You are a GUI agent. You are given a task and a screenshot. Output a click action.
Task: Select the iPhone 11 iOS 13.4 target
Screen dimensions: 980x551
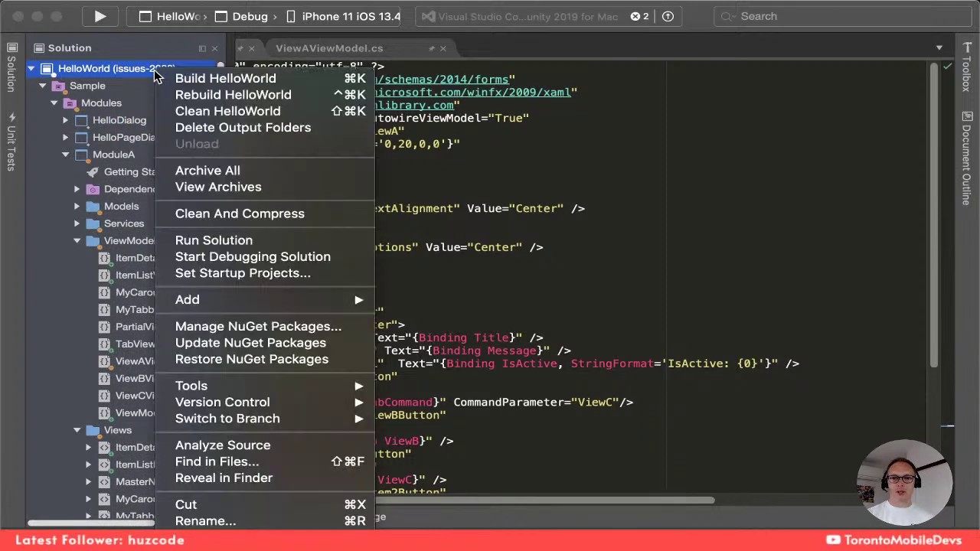[x=343, y=16]
